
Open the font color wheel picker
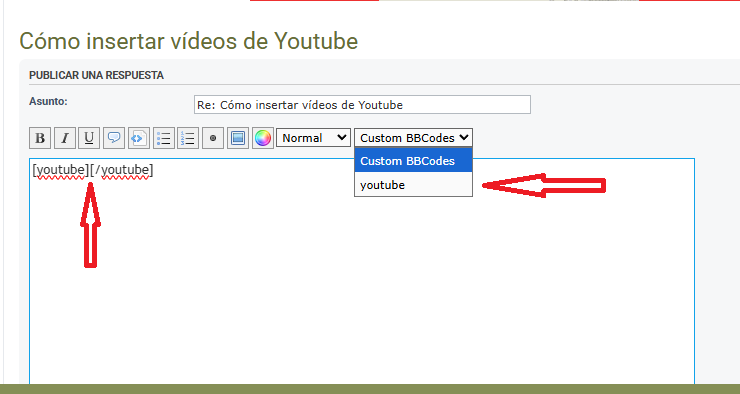pyautogui.click(x=263, y=138)
